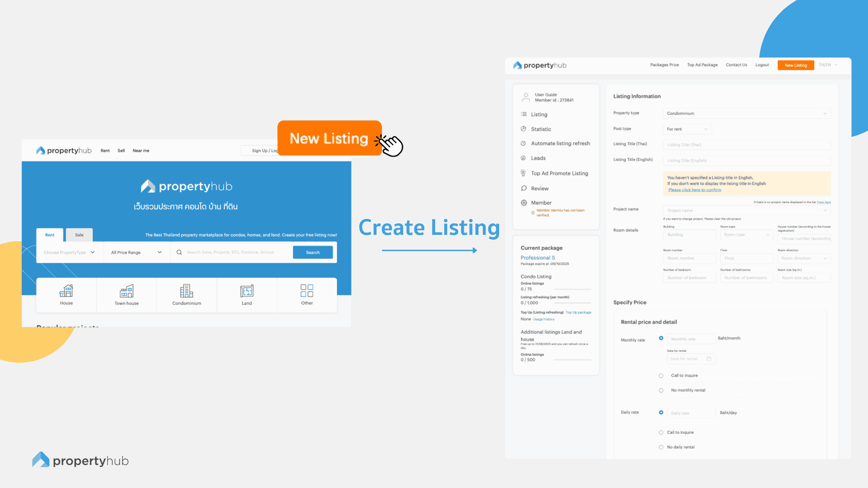Click the small orange New Listing button in the form header

tap(796, 65)
